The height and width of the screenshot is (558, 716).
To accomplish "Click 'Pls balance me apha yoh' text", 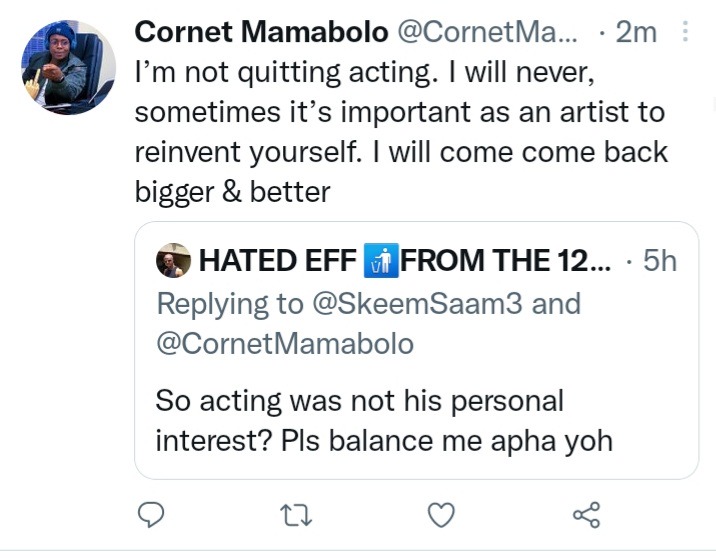I will point(447,441).
